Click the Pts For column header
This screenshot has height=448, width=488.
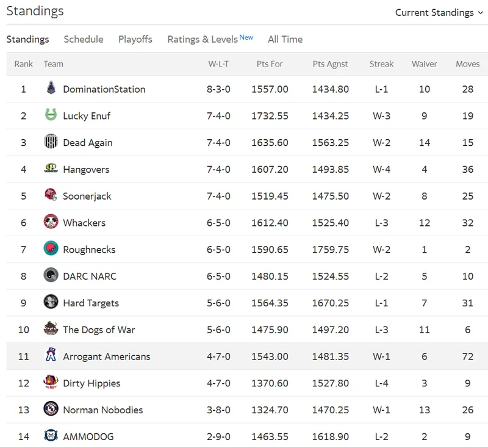270,64
